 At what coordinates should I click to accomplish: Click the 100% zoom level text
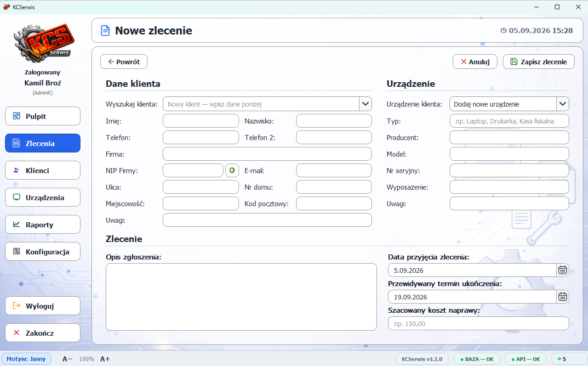point(86,359)
